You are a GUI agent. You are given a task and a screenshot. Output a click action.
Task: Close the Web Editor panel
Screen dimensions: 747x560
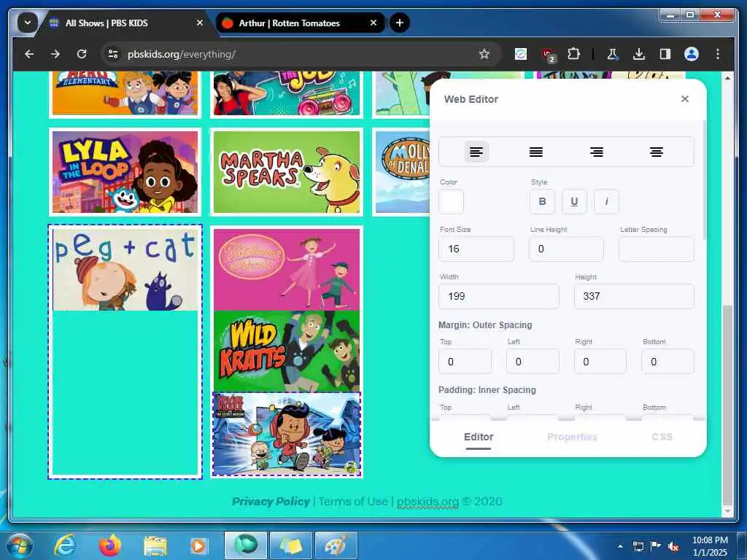[x=684, y=99]
